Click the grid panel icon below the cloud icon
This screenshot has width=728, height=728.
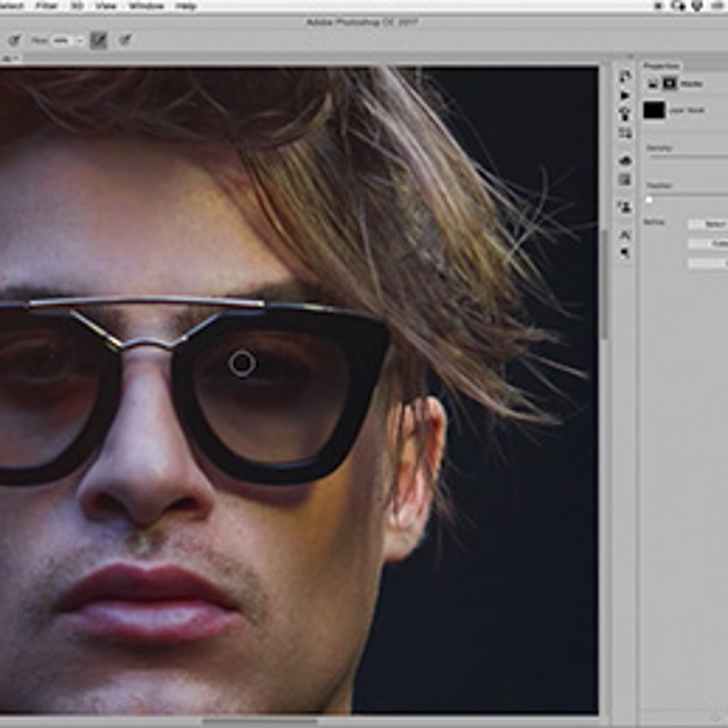point(626,179)
